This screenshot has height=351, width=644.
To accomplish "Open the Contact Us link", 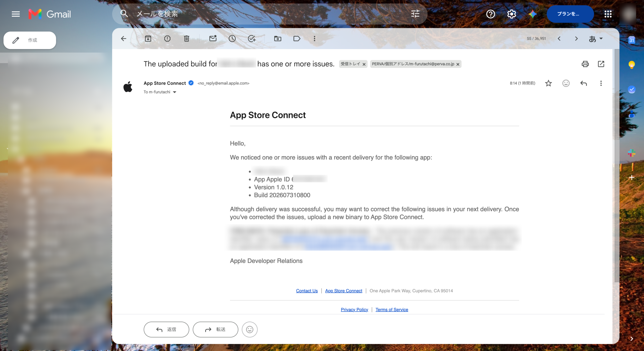I will 307,291.
